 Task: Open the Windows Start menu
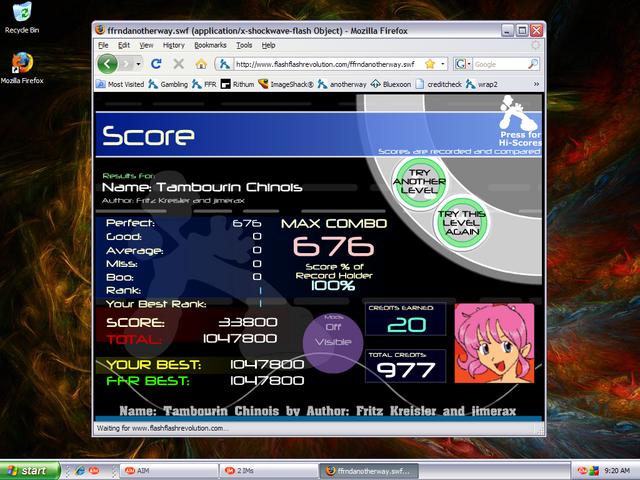click(30, 471)
